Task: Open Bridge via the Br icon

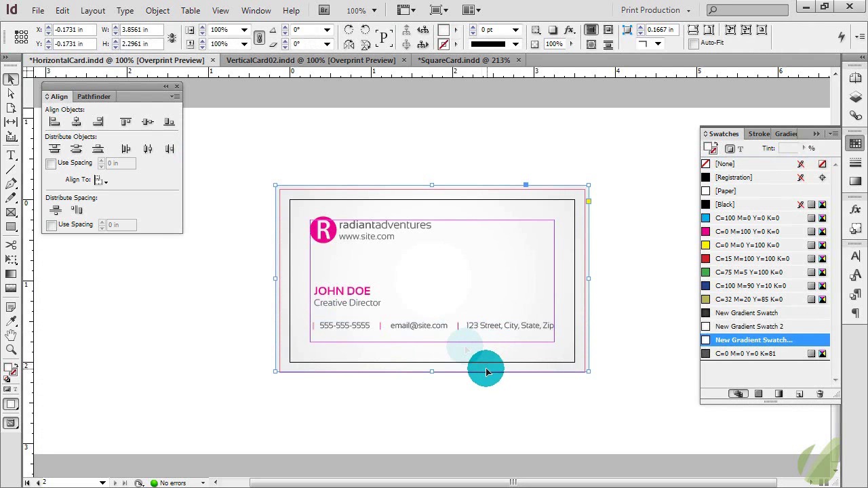Action: (x=323, y=10)
